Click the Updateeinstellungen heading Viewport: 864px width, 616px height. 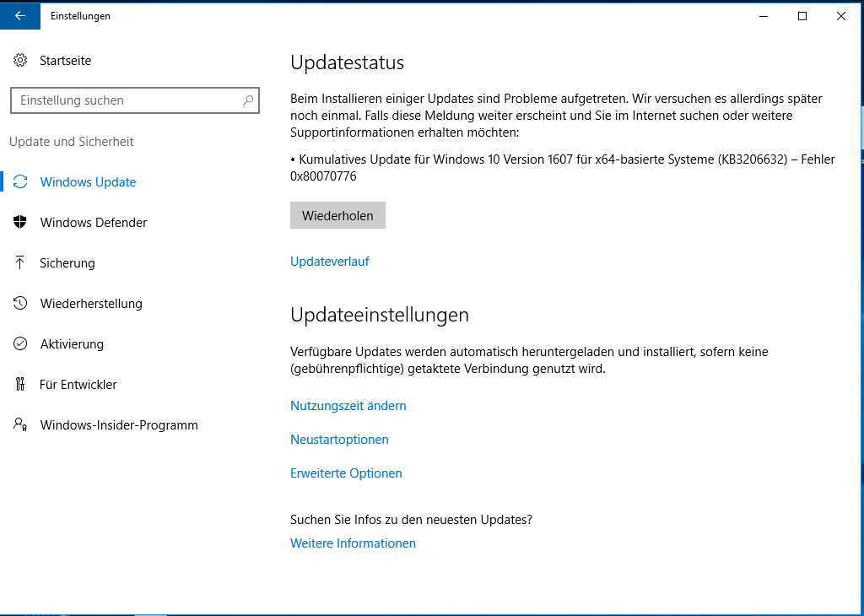click(380, 315)
